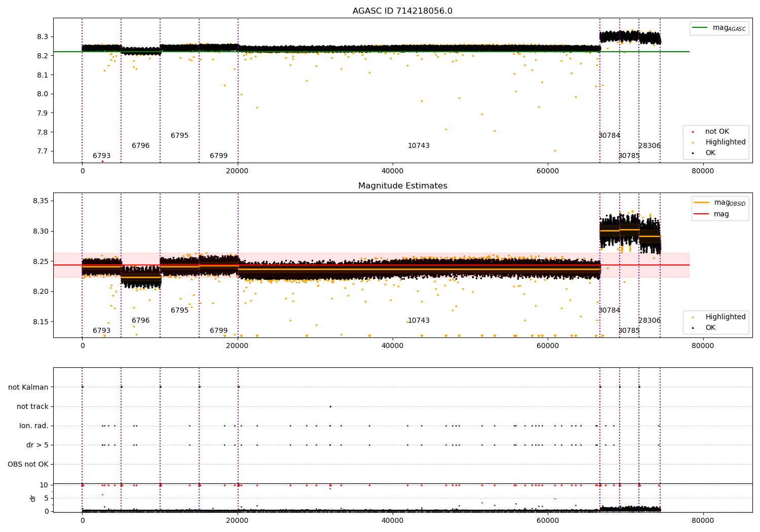Click the 8.3 y-axis tick in top plot

point(43,37)
